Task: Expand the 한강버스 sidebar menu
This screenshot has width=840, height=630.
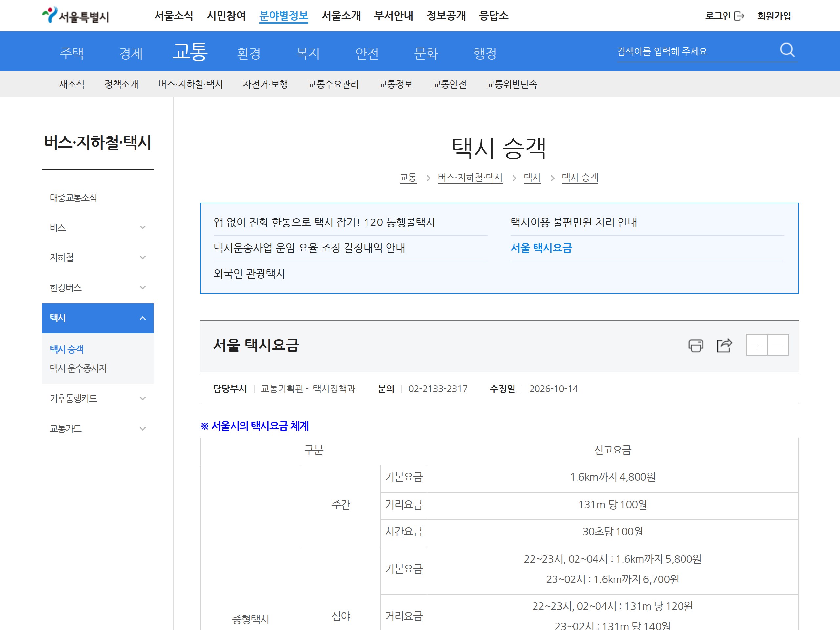Action: 143,287
